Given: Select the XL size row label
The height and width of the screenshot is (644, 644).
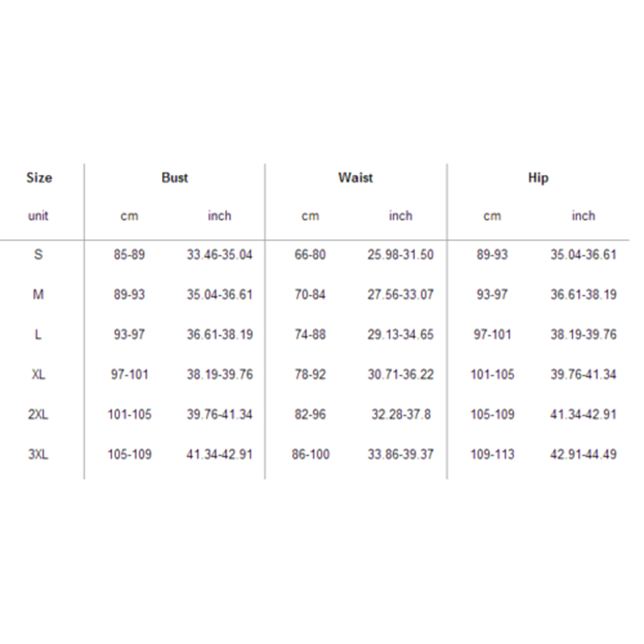Looking at the screenshot, I should point(39,374).
